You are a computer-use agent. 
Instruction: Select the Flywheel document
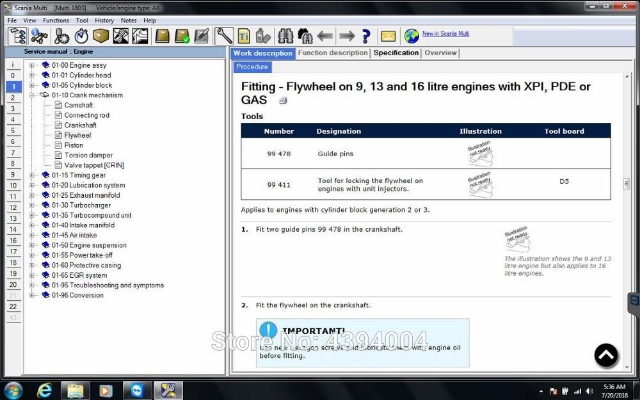(78, 135)
